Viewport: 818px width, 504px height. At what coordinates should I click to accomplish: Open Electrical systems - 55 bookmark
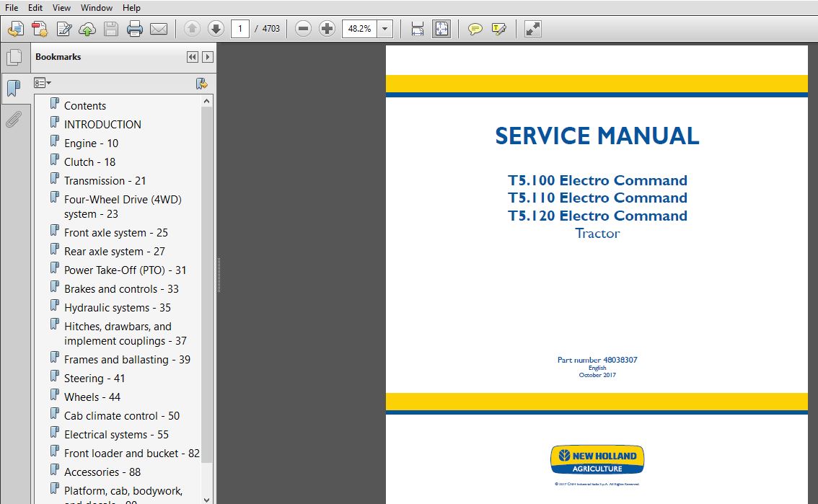click(116, 435)
